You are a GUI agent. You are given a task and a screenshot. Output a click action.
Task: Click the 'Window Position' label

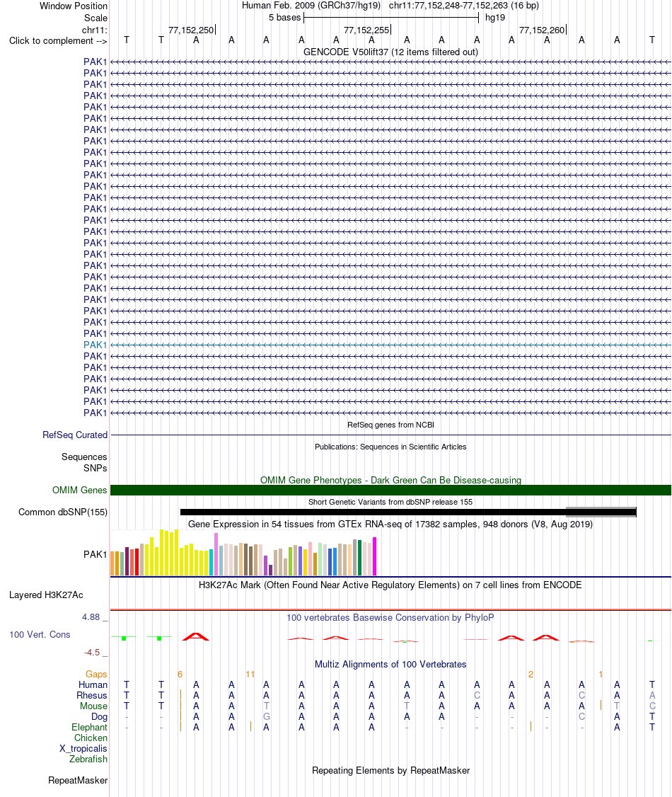coord(73,6)
